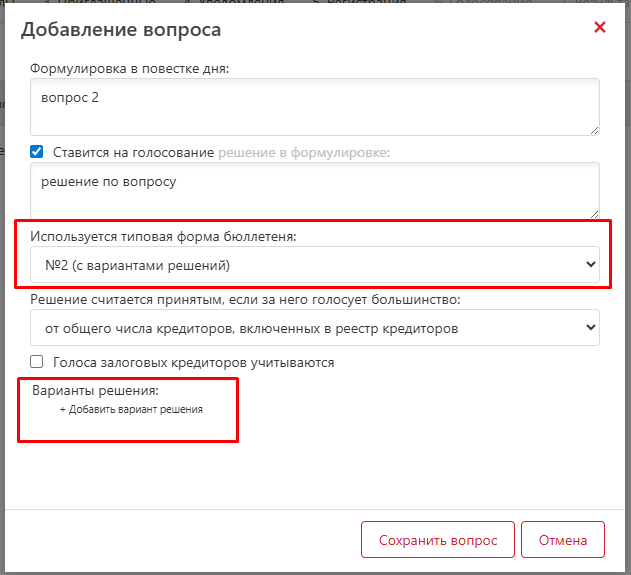631x575 pixels.
Task: Enable Голоса залоговых кредиторов учитываются checkbox
Action: [37, 361]
